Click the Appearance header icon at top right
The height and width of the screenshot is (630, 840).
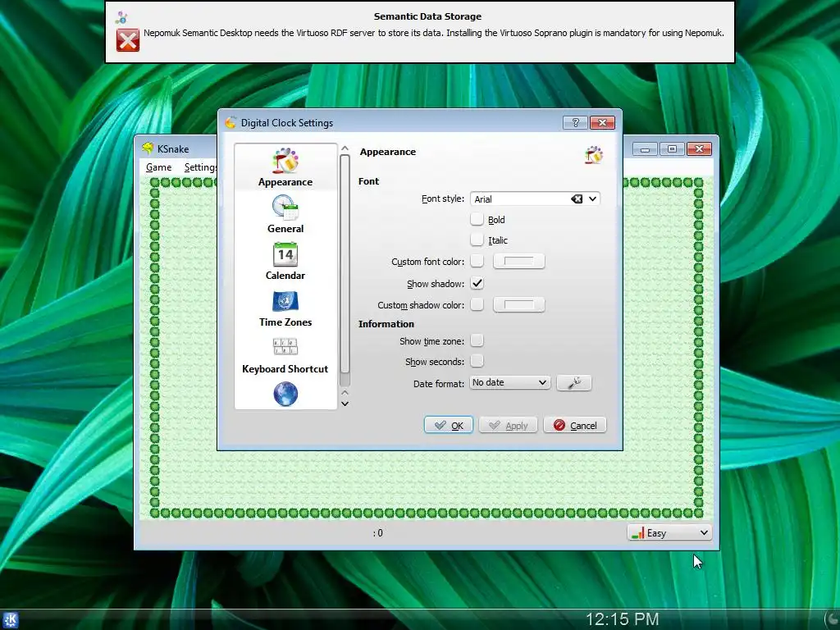pyautogui.click(x=594, y=155)
